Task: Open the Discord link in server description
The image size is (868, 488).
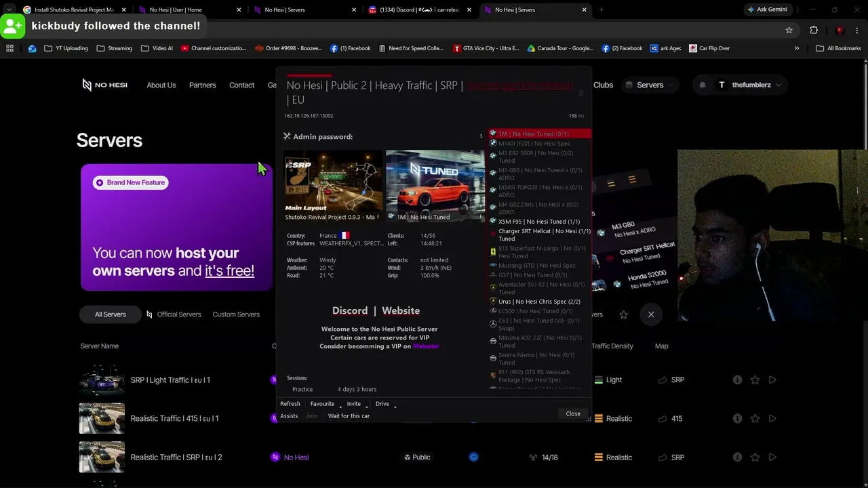Action: (x=350, y=310)
